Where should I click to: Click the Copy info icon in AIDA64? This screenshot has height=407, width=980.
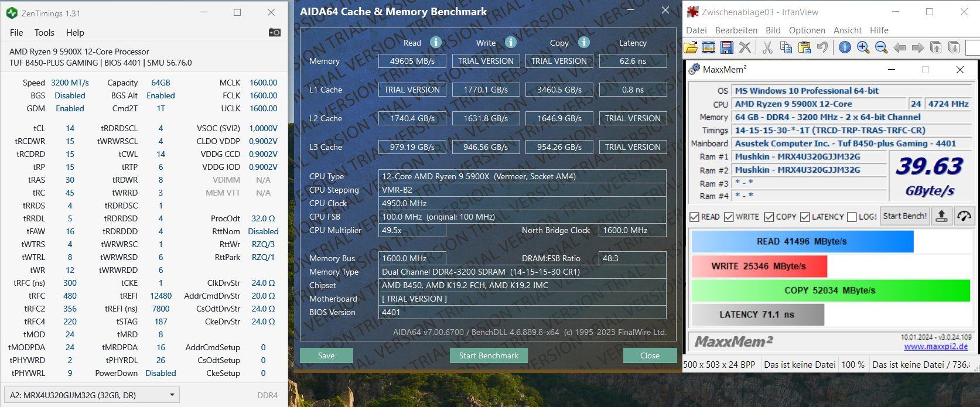coord(583,42)
